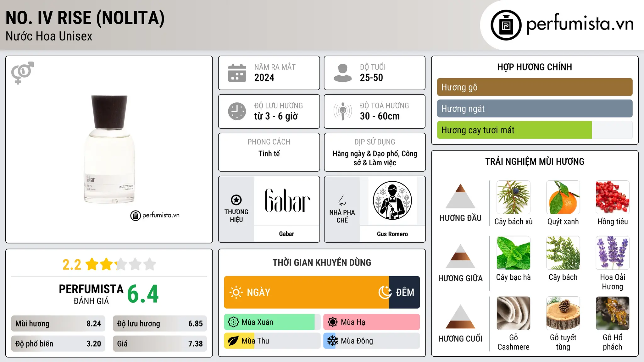The image size is (644, 362).
Task: Click the perfumista.vn watermark under bottle
Action: pos(155,216)
